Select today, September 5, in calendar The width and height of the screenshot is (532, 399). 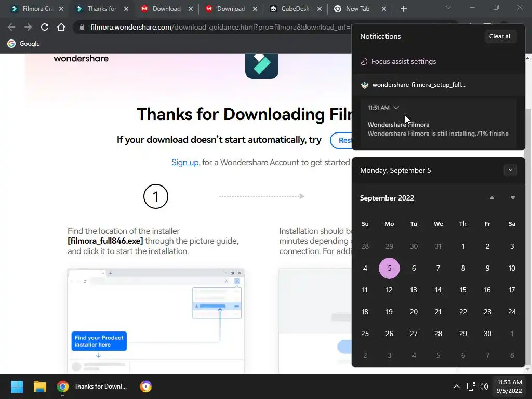pyautogui.click(x=389, y=268)
